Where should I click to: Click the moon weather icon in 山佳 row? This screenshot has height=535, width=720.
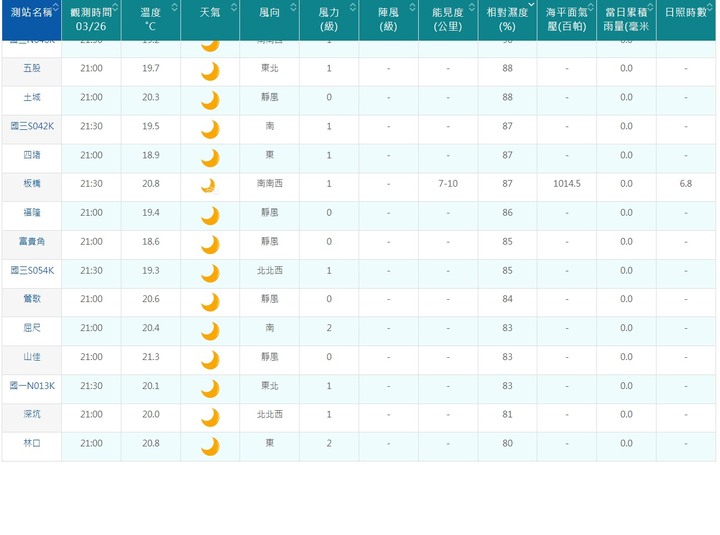coord(210,360)
